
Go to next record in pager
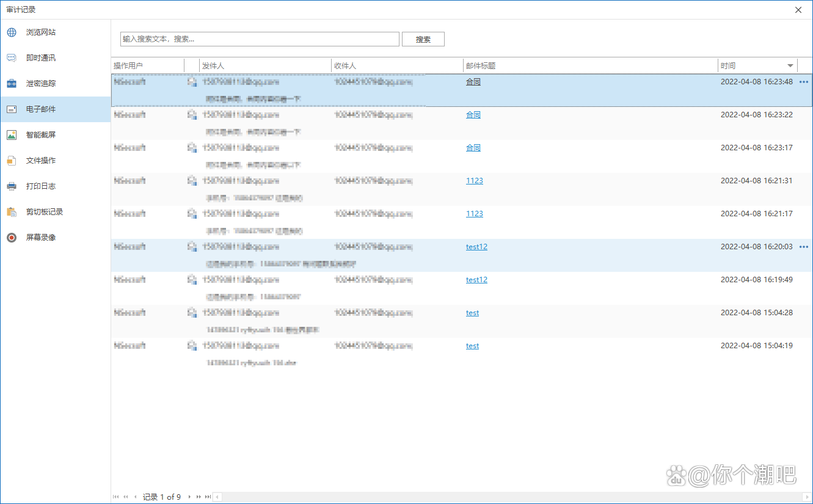[189, 497]
